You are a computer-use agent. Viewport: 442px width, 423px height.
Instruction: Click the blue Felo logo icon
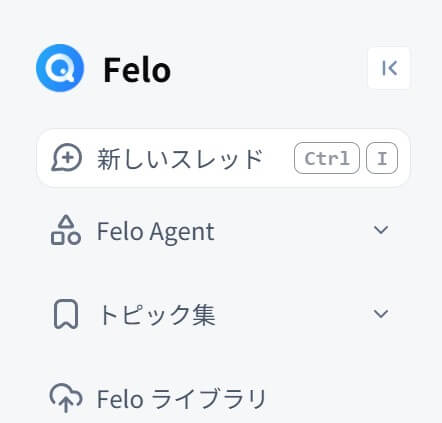point(60,68)
